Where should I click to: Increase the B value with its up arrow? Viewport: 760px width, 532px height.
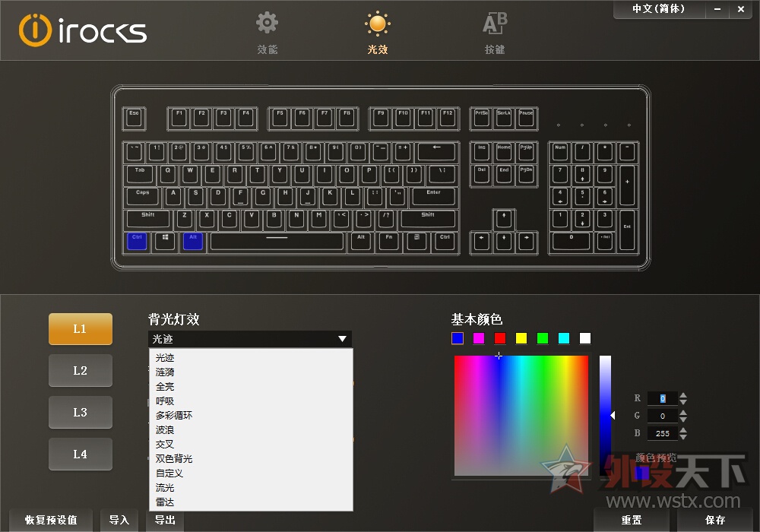pos(682,429)
